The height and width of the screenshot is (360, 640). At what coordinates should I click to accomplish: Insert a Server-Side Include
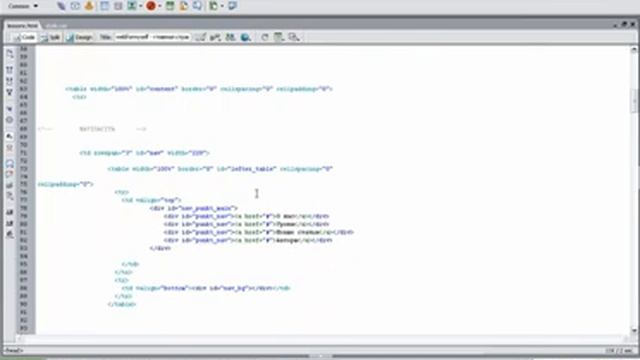pos(184,6)
